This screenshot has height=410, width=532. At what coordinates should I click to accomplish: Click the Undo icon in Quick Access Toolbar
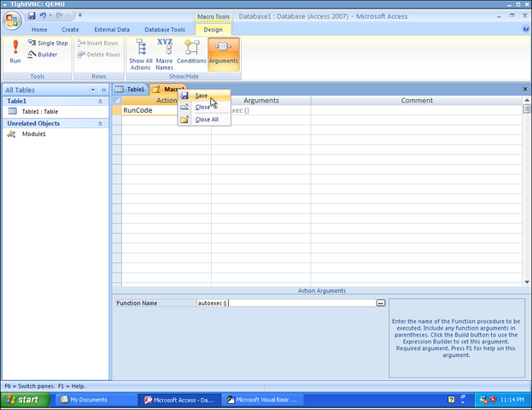tap(43, 15)
